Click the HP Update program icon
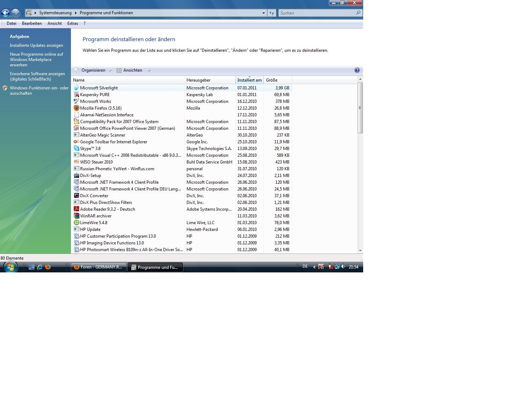 pos(76,229)
